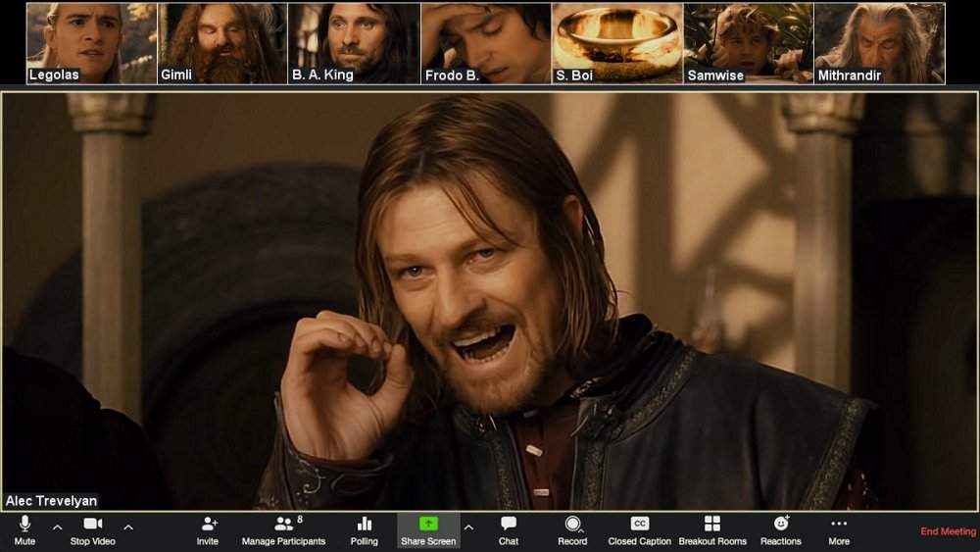980x552 pixels.
Task: Click the green Share Screen button
Action: click(429, 530)
